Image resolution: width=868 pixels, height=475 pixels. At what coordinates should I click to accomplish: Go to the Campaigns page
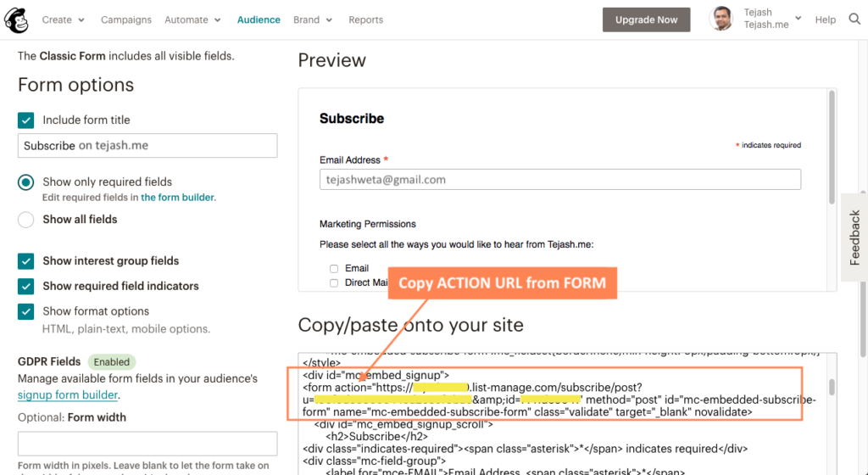coord(126,20)
